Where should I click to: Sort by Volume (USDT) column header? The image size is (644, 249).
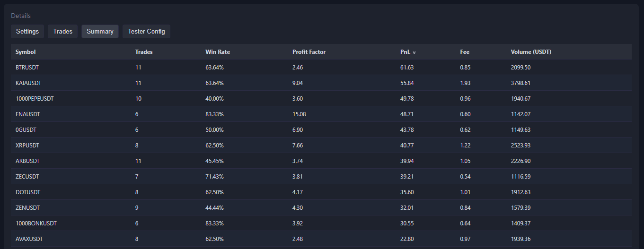[x=531, y=52]
